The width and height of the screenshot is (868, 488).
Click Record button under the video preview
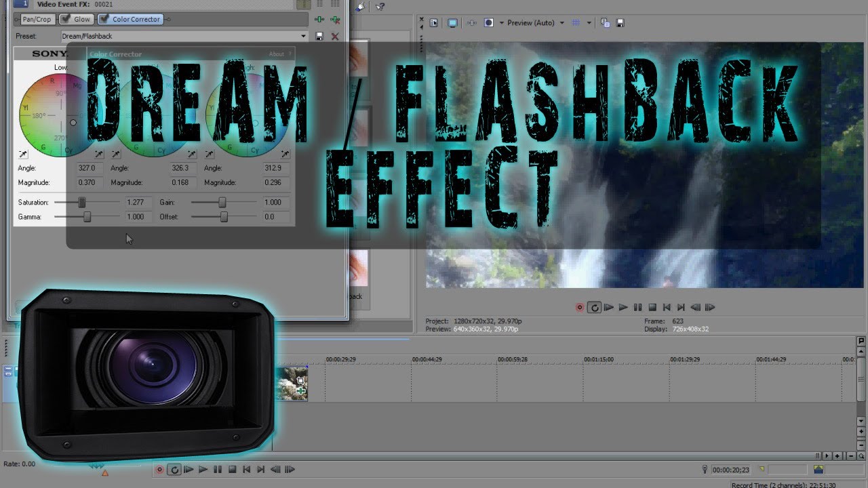579,307
